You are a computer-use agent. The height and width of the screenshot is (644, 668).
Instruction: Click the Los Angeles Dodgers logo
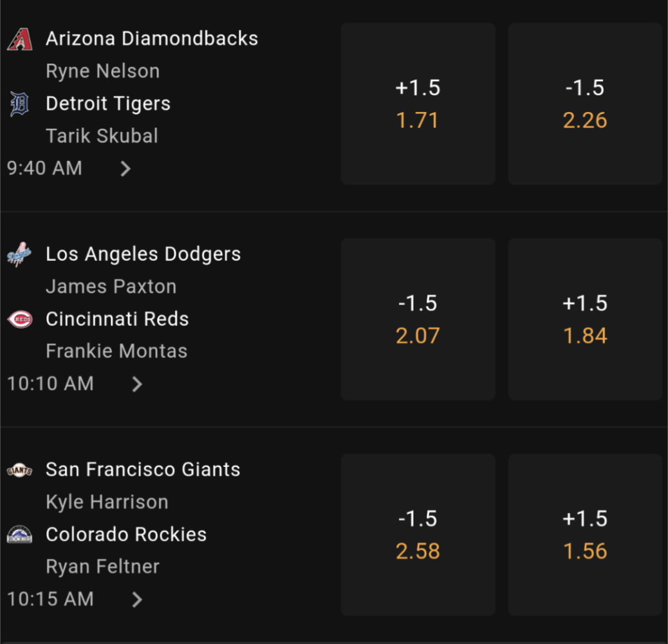[19, 254]
